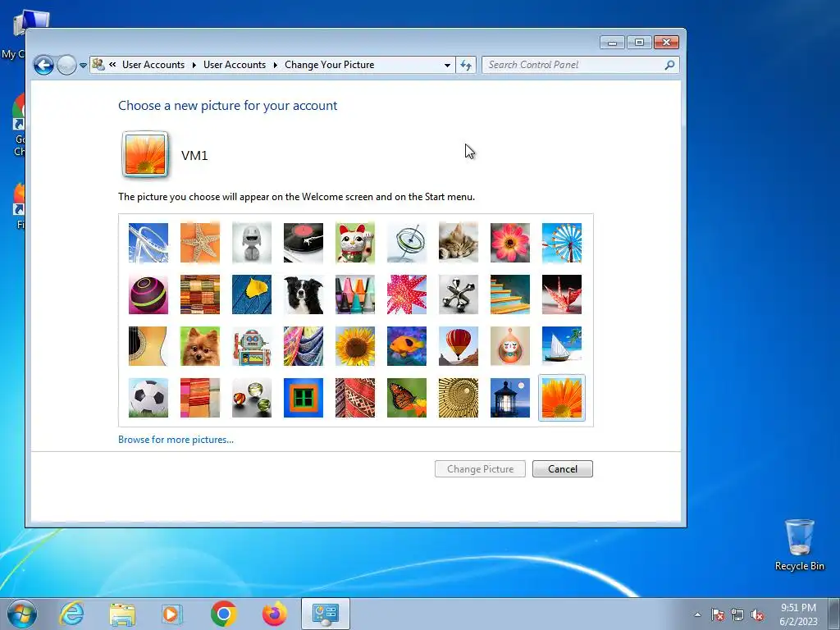Image resolution: width=840 pixels, height=630 pixels.
Task: Open Windows Media Player from taskbar
Action: pyautogui.click(x=172, y=614)
